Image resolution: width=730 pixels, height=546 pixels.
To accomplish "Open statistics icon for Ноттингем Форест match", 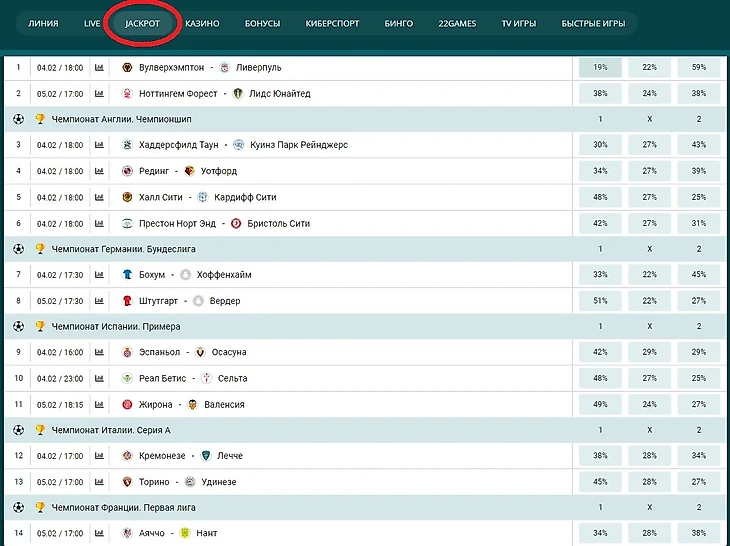I will [99, 94].
